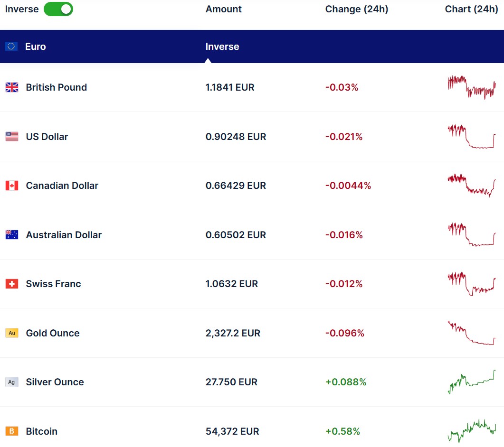Viewport: 504px width, 447px height.
Task: Click the Australian Dollar flag icon
Action: (12, 235)
